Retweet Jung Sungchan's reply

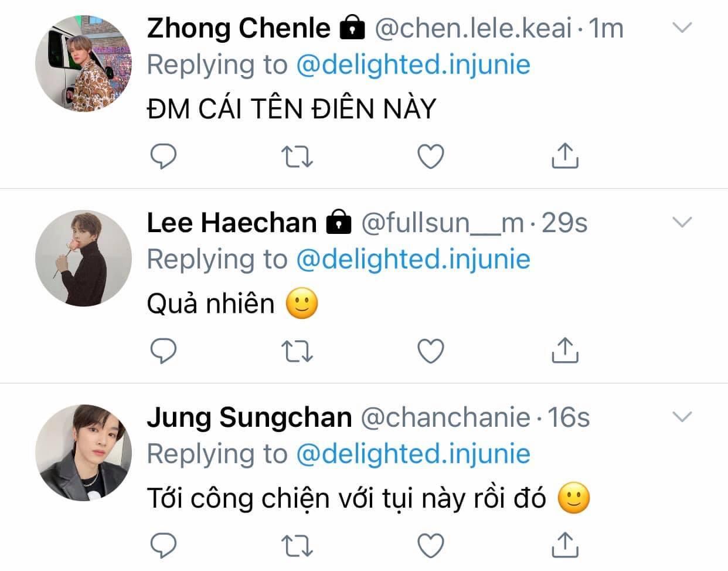tap(297, 545)
